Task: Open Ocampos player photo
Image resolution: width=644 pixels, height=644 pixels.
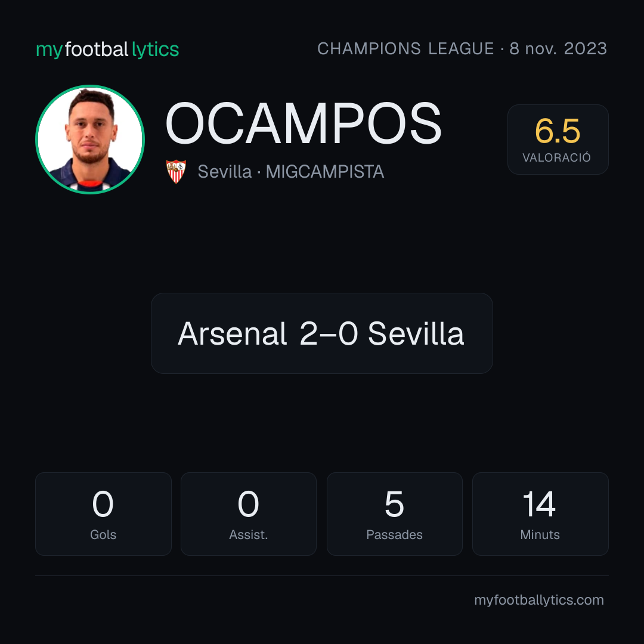Action: click(90, 139)
